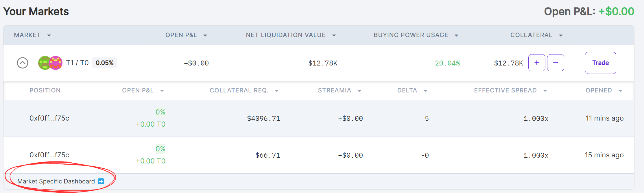Add collateral with the plus button

[537, 63]
